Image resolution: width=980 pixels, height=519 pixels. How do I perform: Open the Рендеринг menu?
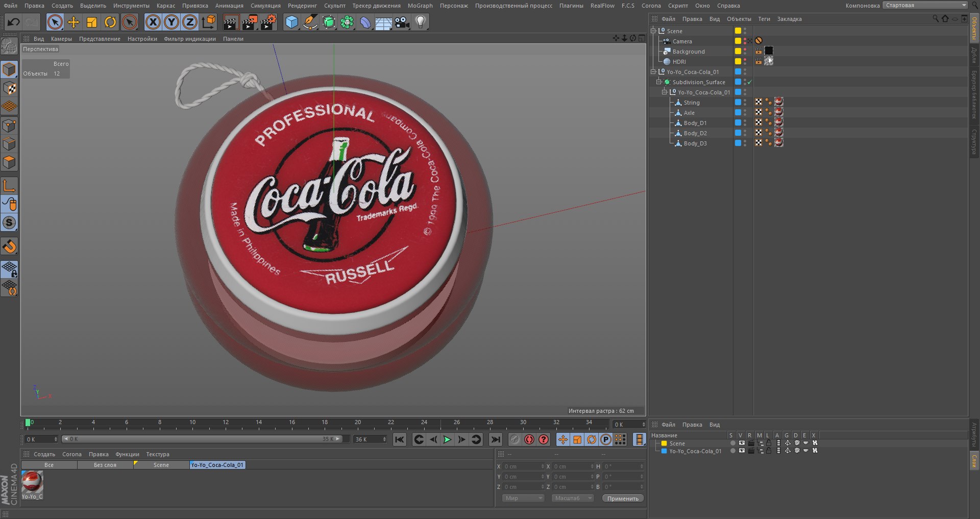click(302, 6)
